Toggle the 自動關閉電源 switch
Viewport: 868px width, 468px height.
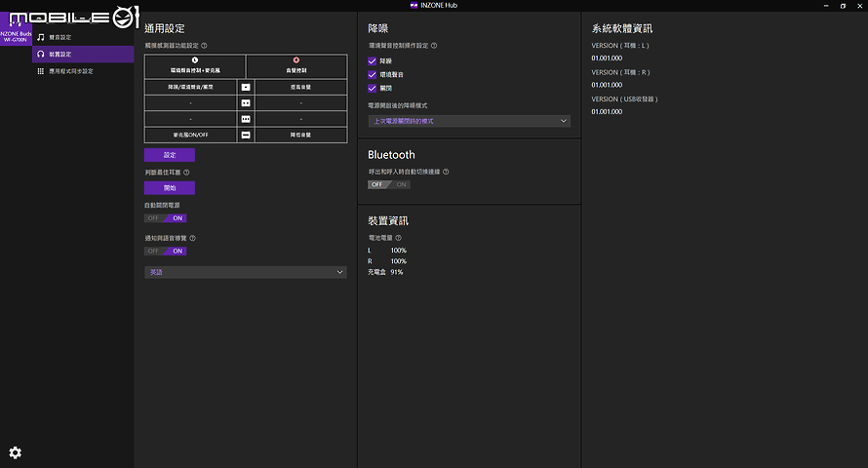pos(166,218)
